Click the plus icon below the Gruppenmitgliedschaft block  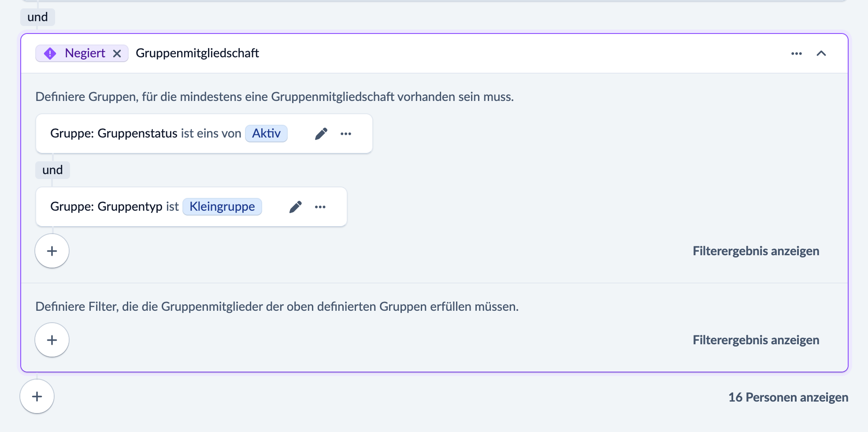tap(37, 397)
